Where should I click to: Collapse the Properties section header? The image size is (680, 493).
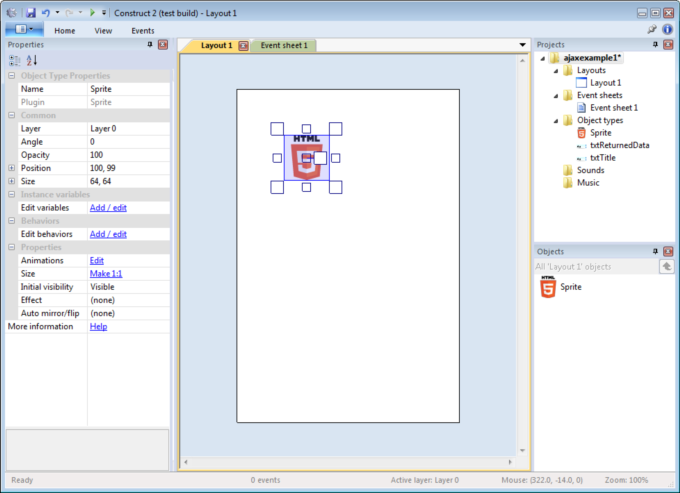coord(12,247)
